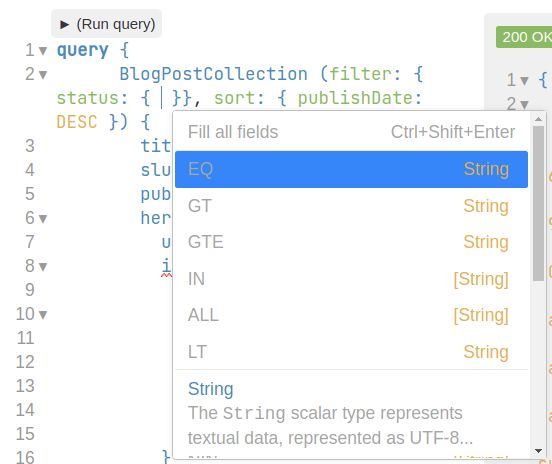Collapse response fold arrow on line 2
This screenshot has height=464, width=552.
[524, 105]
